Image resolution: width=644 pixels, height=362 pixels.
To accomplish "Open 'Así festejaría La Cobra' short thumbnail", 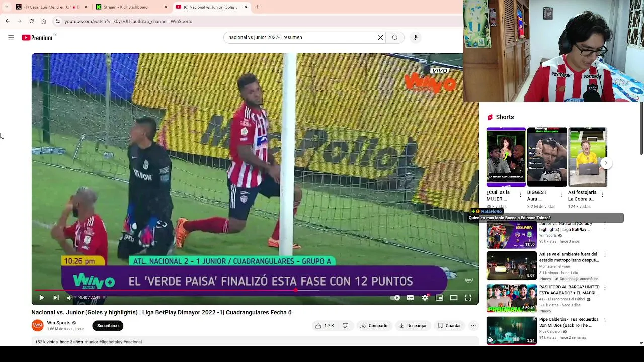I will click(587, 157).
